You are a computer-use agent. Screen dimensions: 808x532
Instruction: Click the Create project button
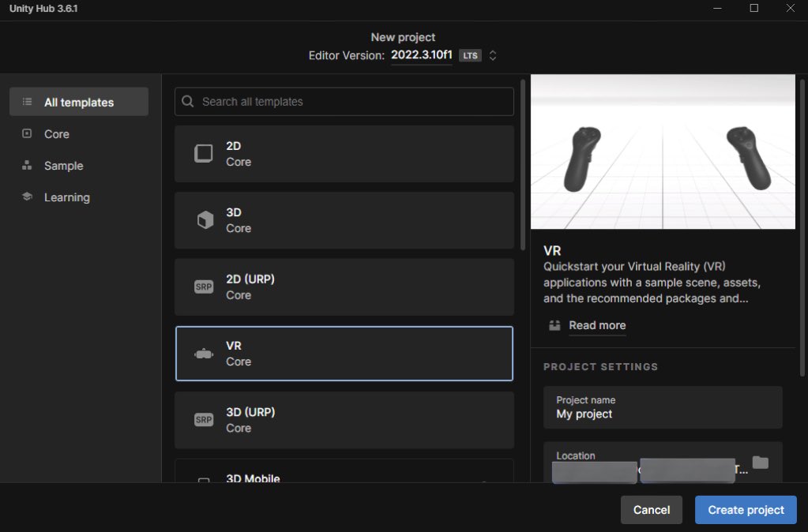pos(746,510)
